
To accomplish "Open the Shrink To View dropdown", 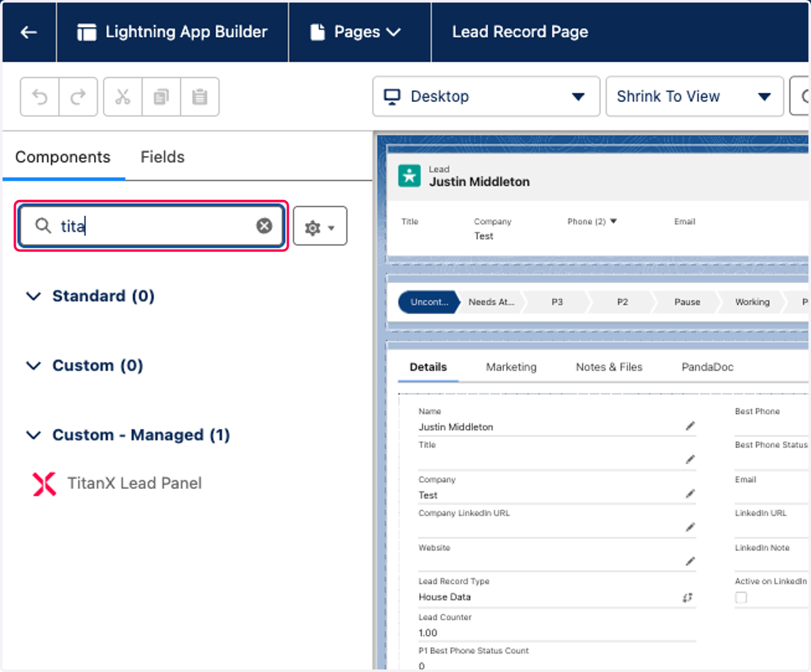I will tap(695, 97).
